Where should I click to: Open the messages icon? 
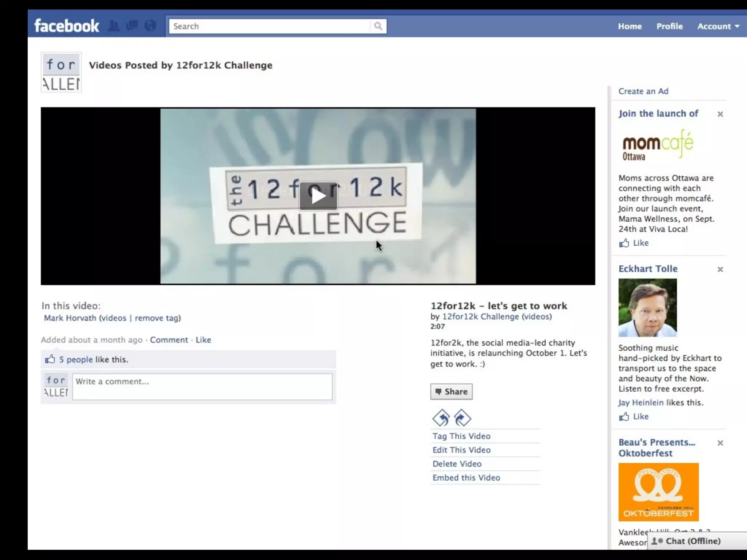132,26
